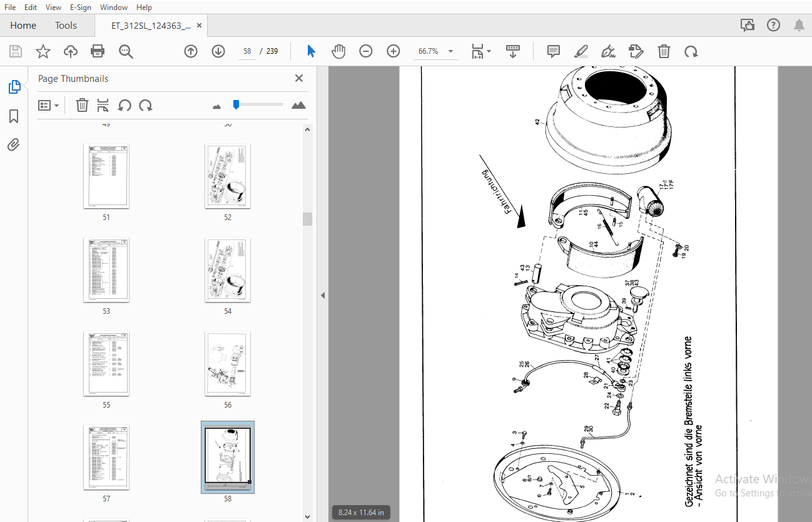
Task: Open the View menu
Action: tap(54, 8)
